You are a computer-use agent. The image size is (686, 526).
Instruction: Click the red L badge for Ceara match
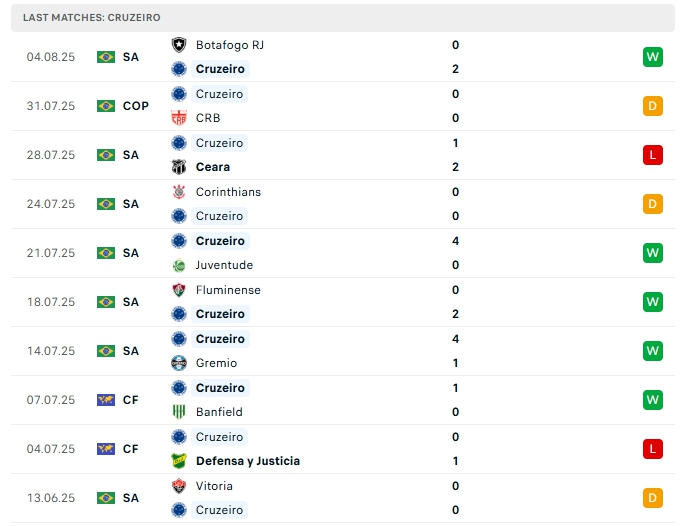[653, 155]
